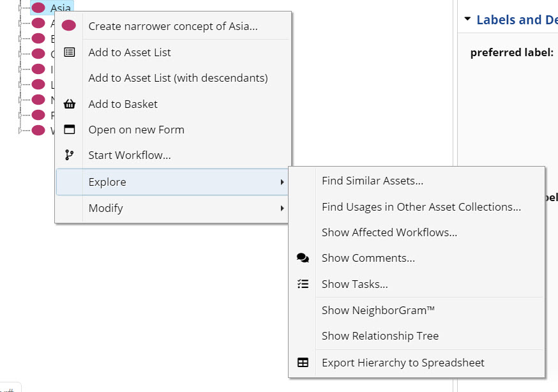Viewport: 558px width, 392px height.
Task: Click the Start Workflow branch icon
Action: coord(70,155)
